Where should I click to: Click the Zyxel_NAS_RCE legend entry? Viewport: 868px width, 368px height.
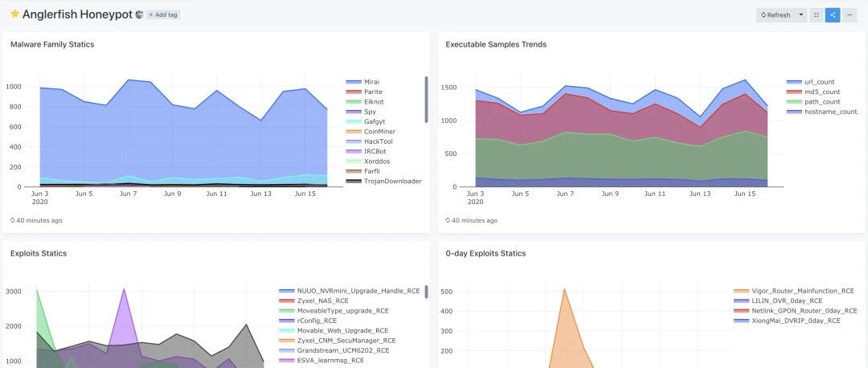click(315, 301)
